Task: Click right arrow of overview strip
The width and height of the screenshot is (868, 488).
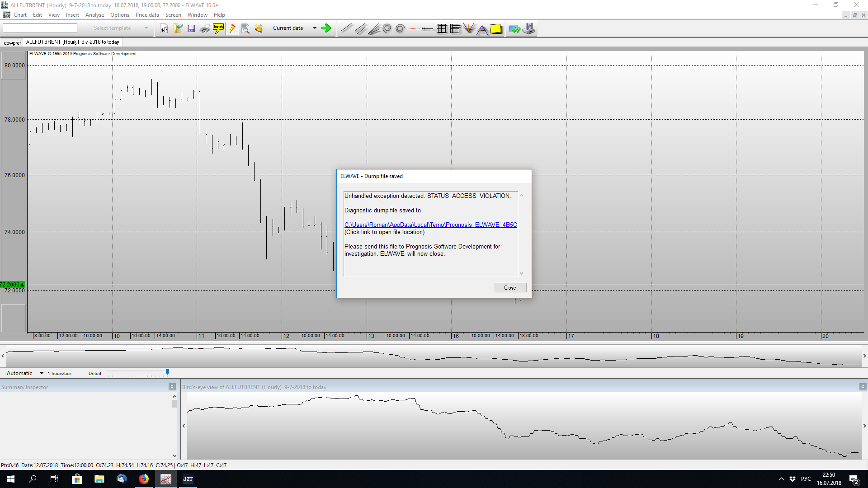Action: click(864, 356)
